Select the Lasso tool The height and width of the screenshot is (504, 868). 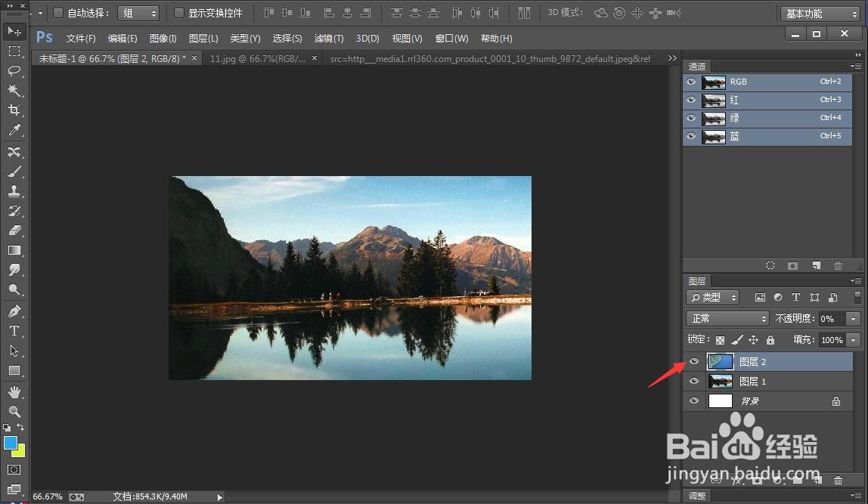click(x=14, y=71)
